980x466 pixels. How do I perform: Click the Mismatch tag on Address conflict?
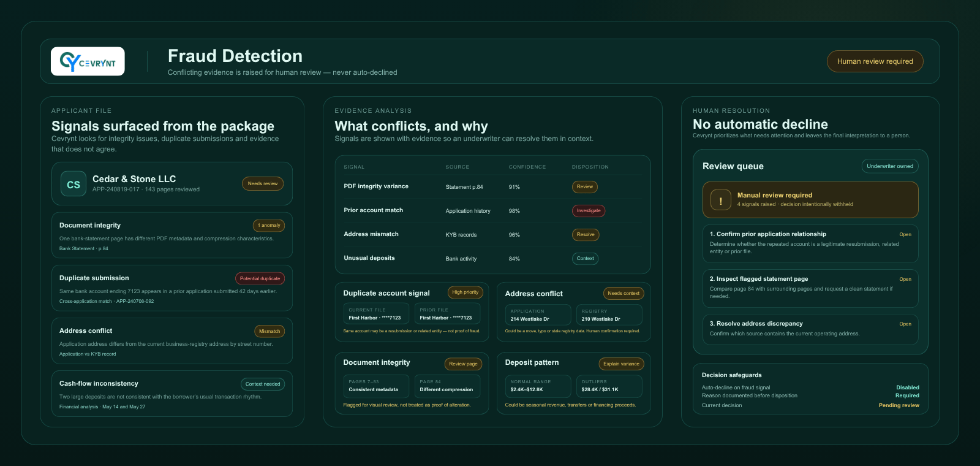coord(269,331)
